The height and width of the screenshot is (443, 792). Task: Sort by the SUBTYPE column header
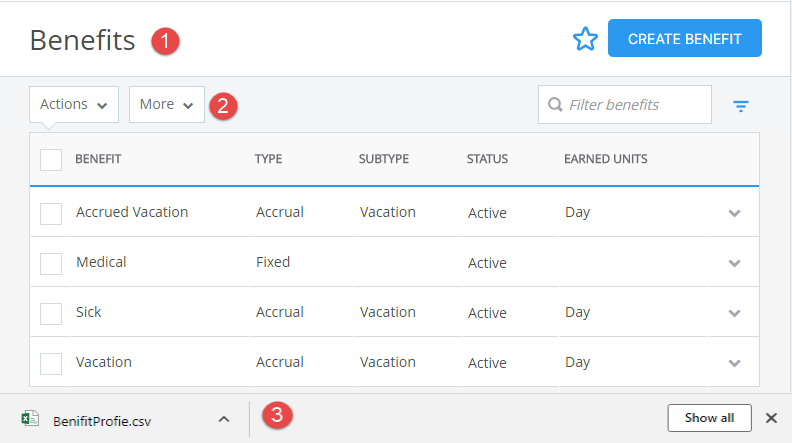[x=384, y=159]
